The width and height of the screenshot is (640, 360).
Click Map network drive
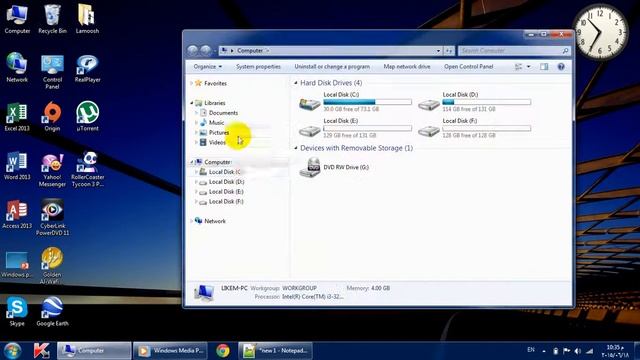coord(407,67)
